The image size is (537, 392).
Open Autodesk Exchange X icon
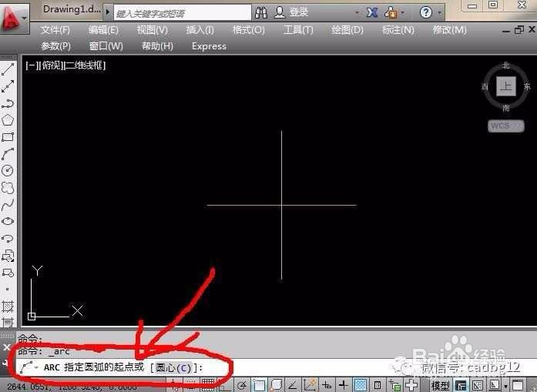click(x=372, y=12)
